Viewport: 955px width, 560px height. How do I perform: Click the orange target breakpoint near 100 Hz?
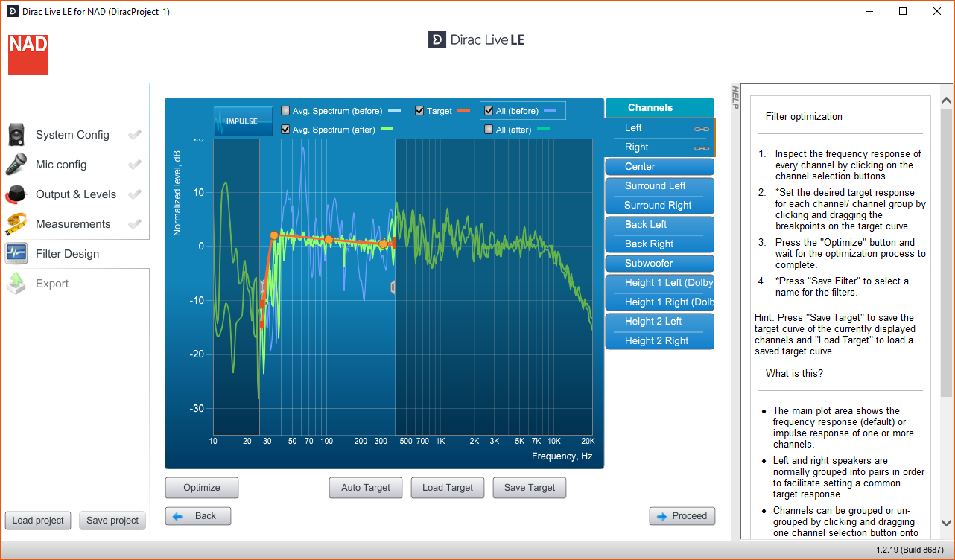pyautogui.click(x=329, y=240)
